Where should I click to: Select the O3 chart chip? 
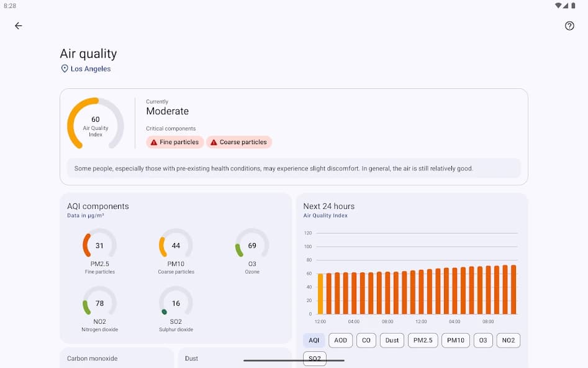483,340
